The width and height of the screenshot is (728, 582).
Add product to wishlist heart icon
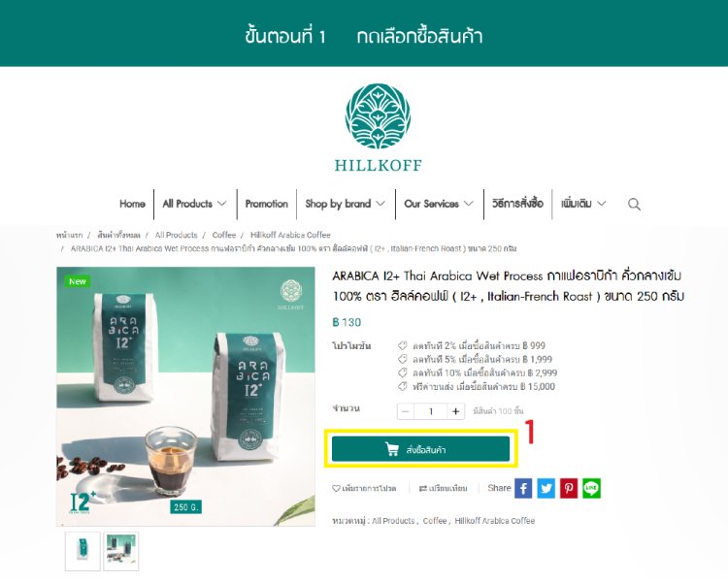336,488
